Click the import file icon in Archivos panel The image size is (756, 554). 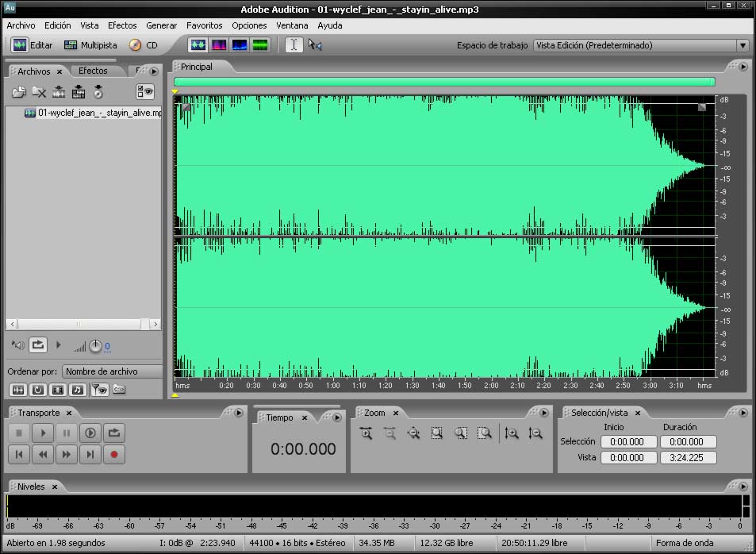pos(19,91)
